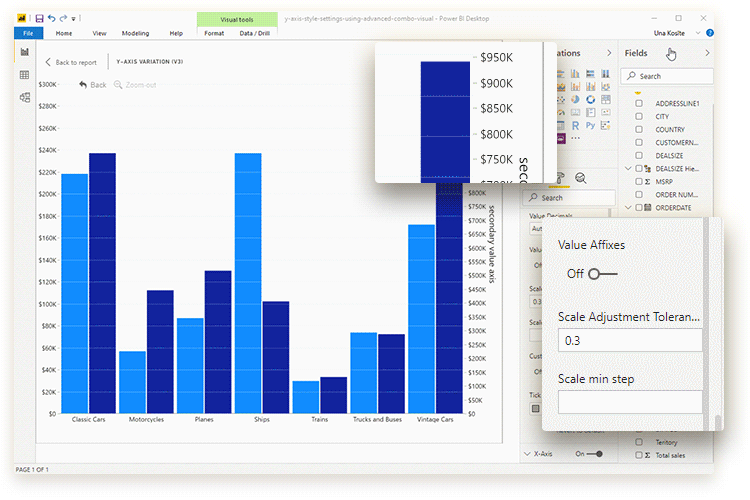
Task: Collapse the Visualizations pane with chevron
Action: [609, 53]
